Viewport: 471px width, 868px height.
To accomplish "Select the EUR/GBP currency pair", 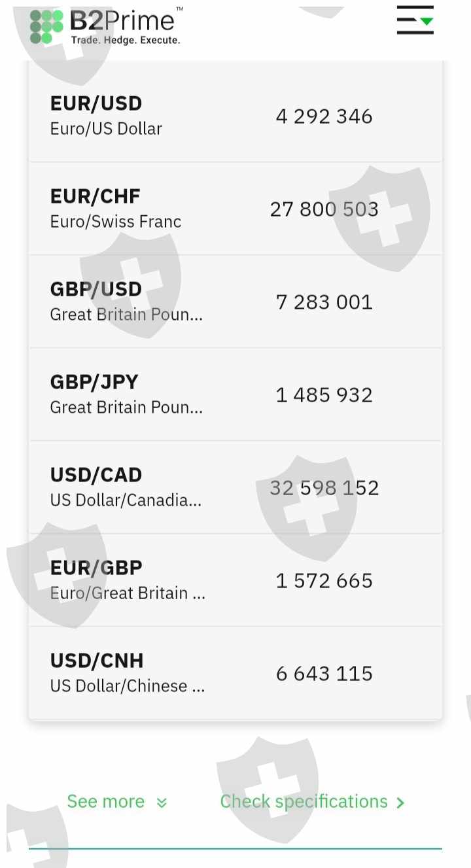I will [96, 568].
